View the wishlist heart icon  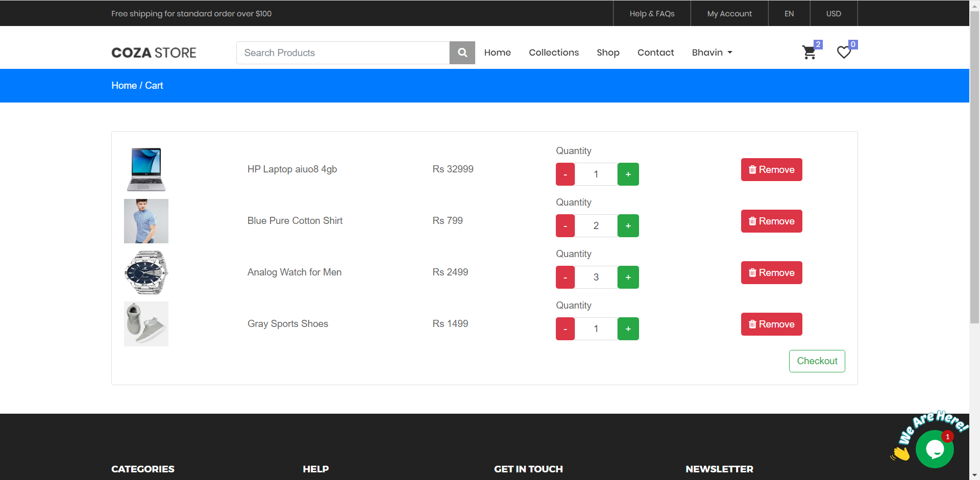pyautogui.click(x=844, y=53)
